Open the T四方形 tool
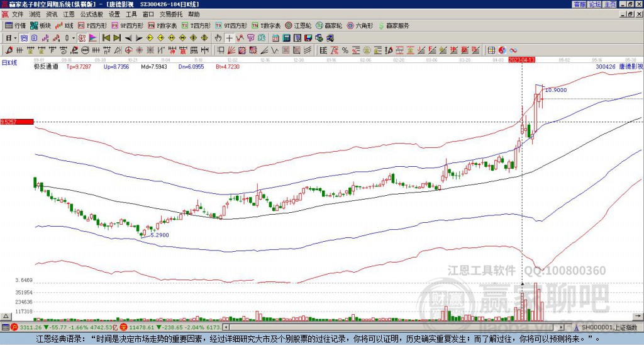Viewport: 644px width, 345px height. pyautogui.click(x=196, y=25)
